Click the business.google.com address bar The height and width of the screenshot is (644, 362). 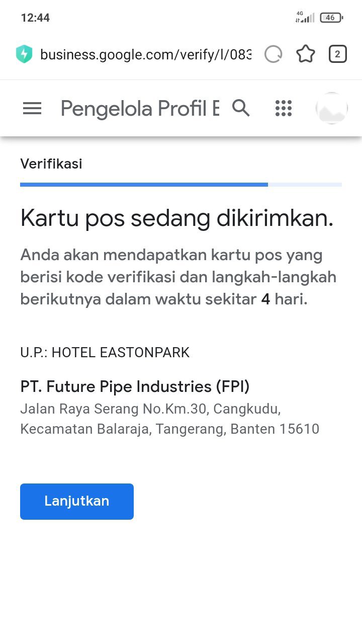coord(145,54)
